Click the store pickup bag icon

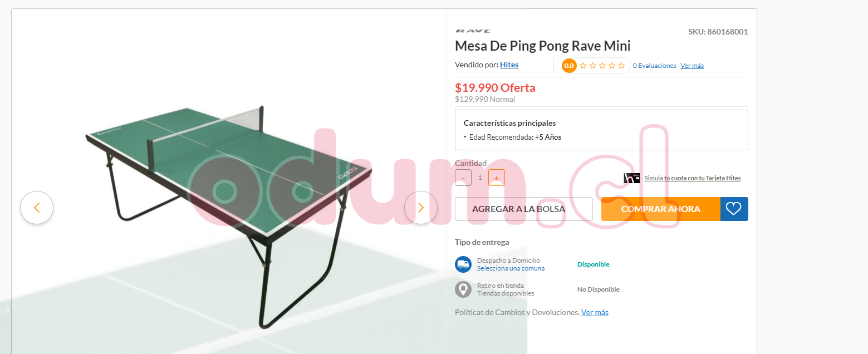point(463,289)
